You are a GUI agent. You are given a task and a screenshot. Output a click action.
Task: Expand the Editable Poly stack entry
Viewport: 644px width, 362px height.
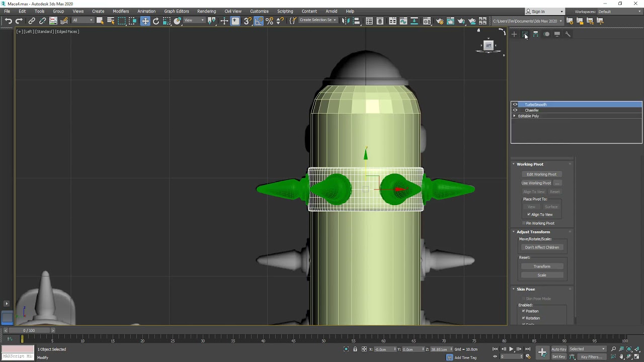coord(514,116)
